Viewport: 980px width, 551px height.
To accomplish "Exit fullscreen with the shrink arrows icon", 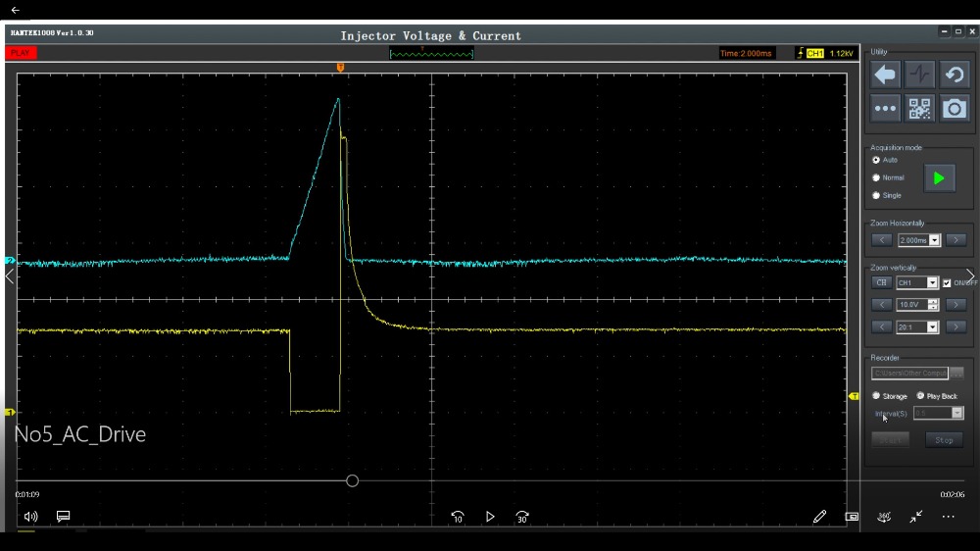I will tap(915, 517).
